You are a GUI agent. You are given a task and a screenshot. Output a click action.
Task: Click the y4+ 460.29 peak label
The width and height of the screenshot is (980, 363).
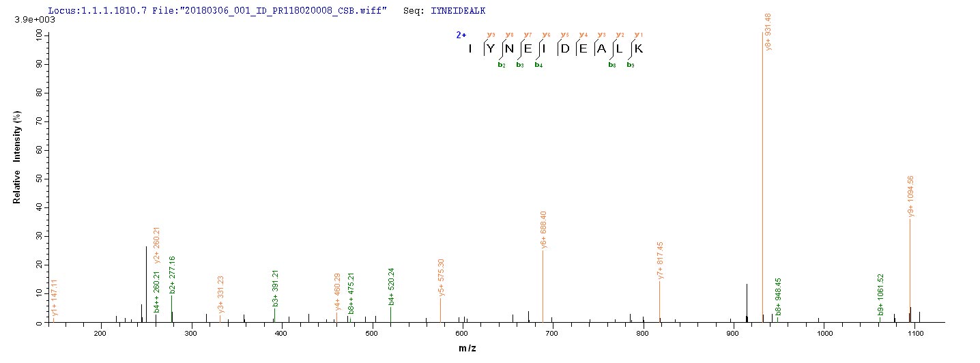click(x=337, y=293)
